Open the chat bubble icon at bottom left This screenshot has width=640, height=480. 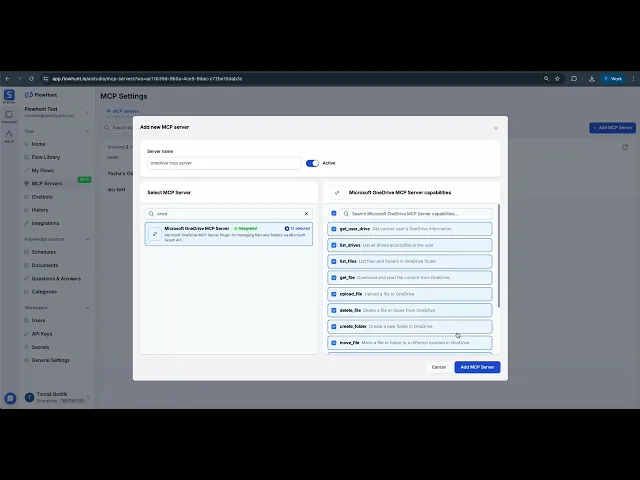pos(10,398)
